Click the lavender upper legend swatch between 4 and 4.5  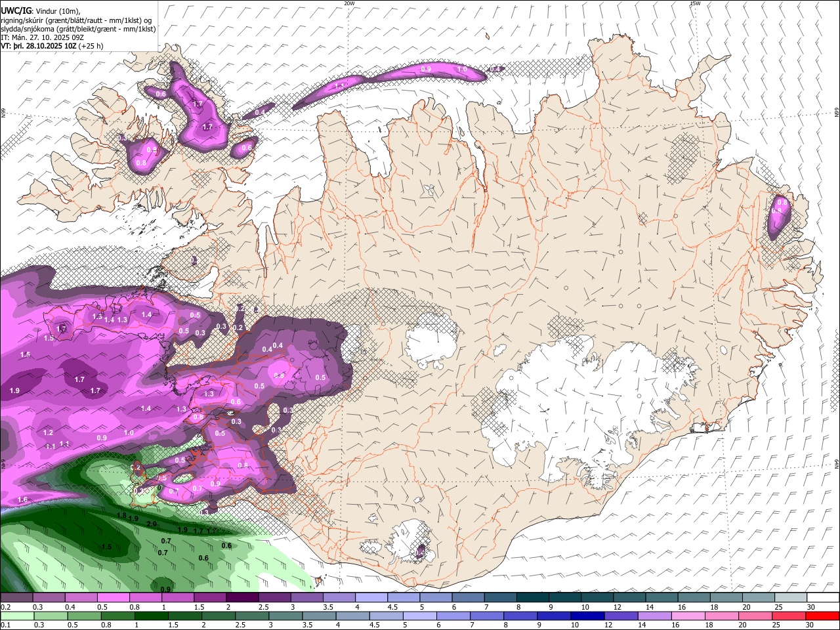[371, 598]
